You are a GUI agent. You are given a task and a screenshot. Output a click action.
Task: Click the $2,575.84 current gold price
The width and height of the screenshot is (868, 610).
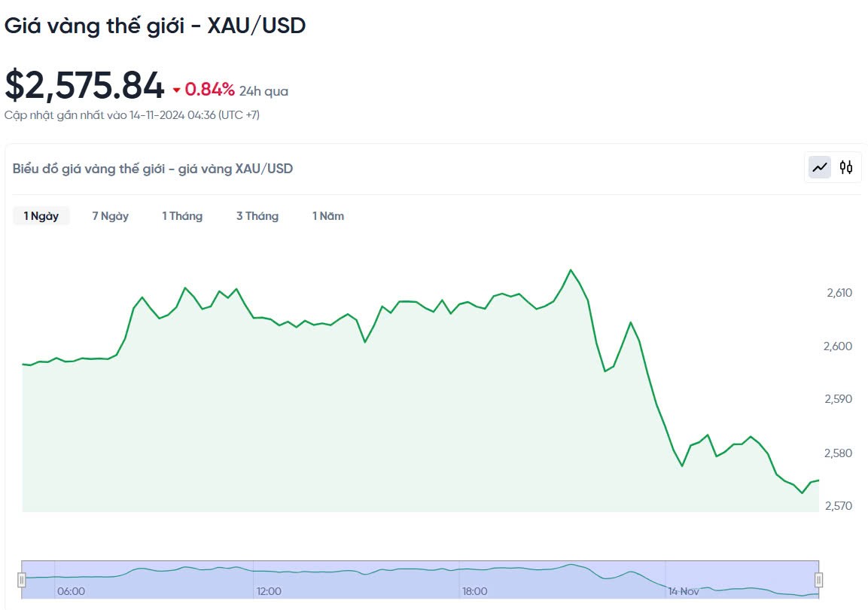84,85
